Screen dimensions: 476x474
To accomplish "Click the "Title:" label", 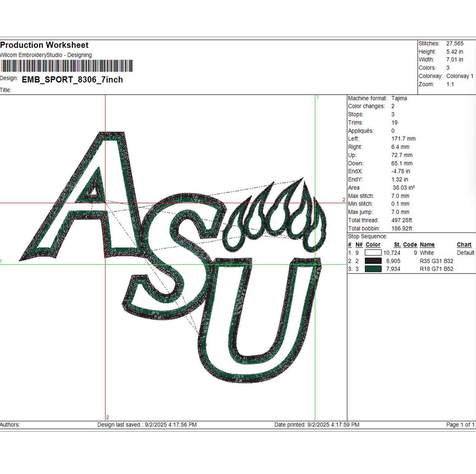I will [6, 90].
